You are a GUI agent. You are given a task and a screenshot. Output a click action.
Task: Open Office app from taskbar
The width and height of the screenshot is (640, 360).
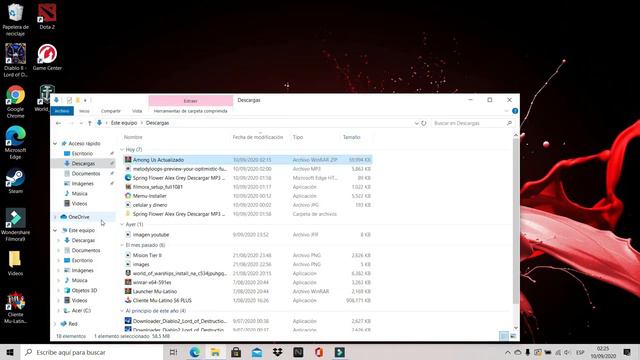[319, 352]
